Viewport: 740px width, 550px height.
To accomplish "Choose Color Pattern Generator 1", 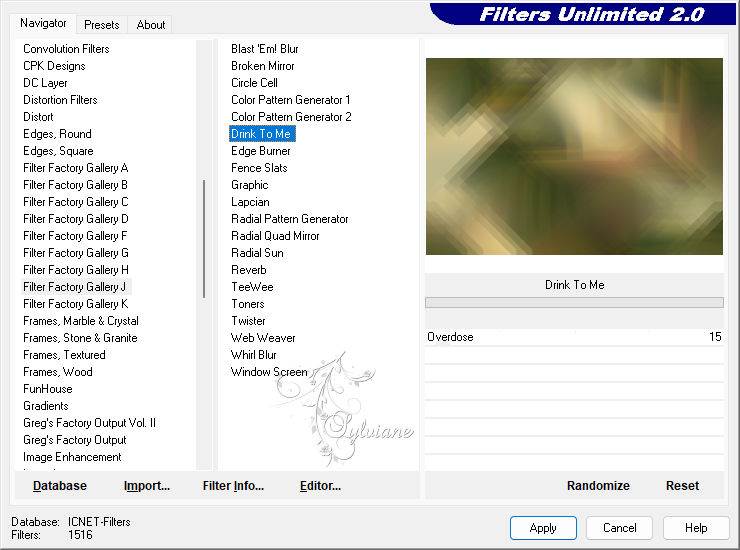I will tap(291, 100).
